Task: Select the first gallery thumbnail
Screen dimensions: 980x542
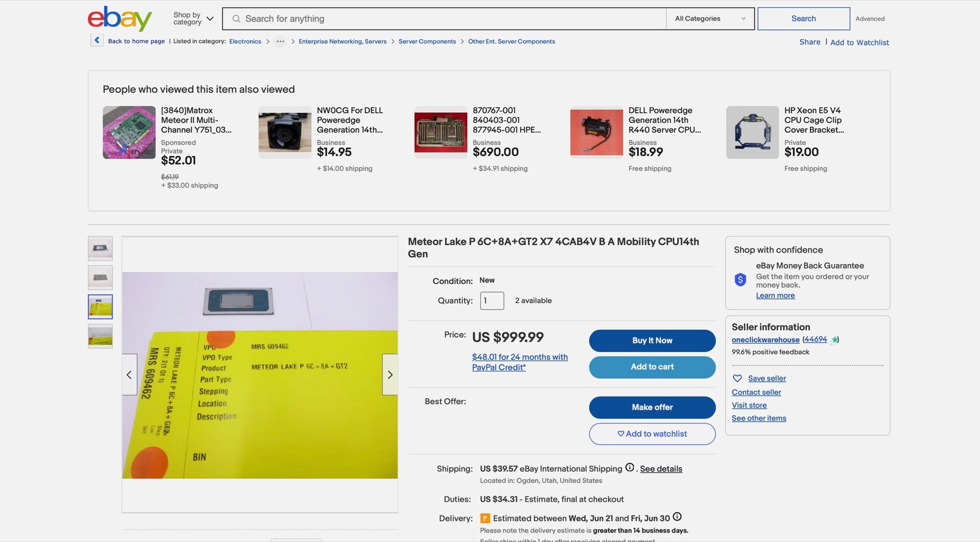Action: [100, 249]
